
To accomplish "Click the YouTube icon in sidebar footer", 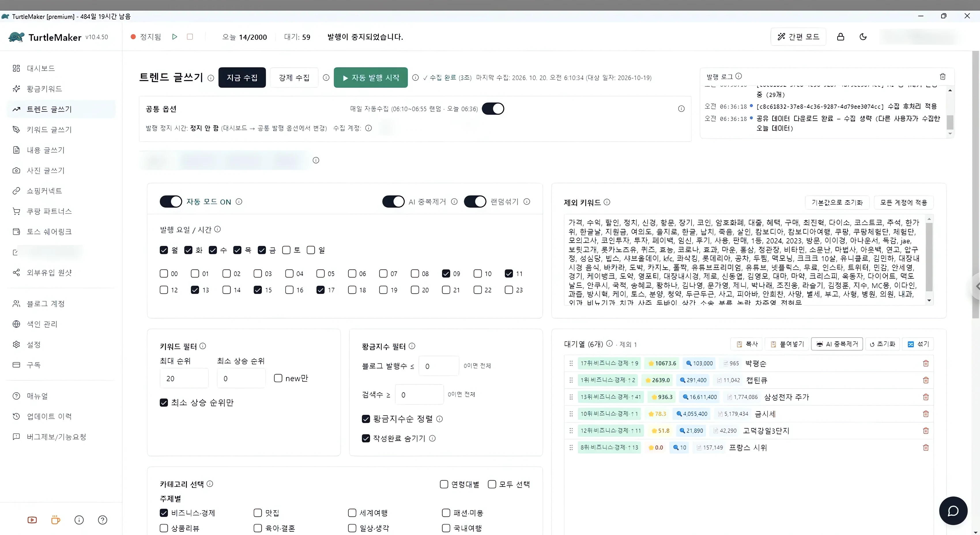I will click(32, 520).
